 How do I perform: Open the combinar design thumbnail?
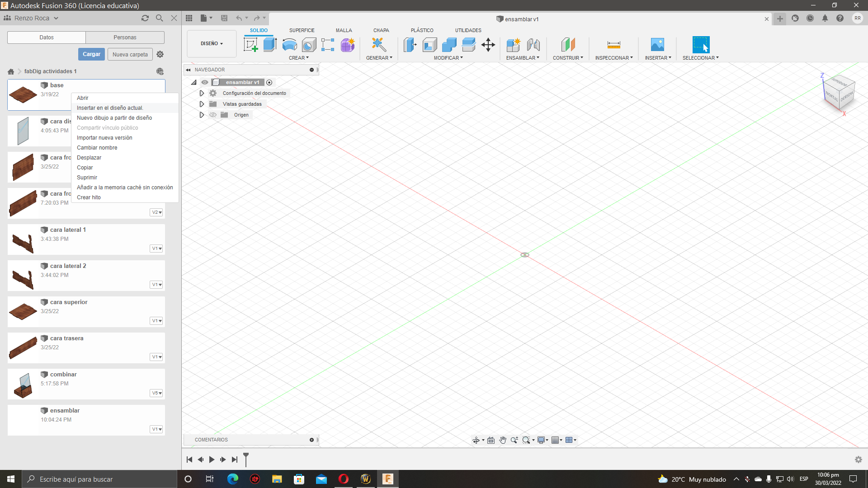pos(23,384)
